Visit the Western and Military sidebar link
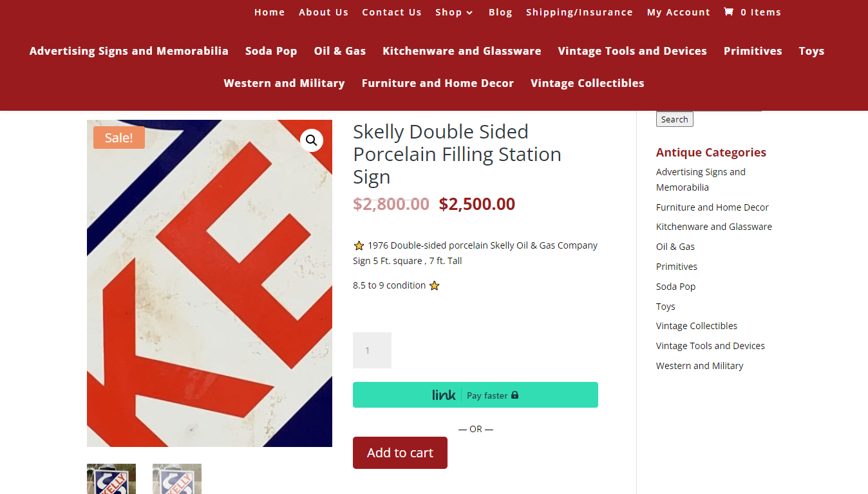 pyautogui.click(x=699, y=366)
